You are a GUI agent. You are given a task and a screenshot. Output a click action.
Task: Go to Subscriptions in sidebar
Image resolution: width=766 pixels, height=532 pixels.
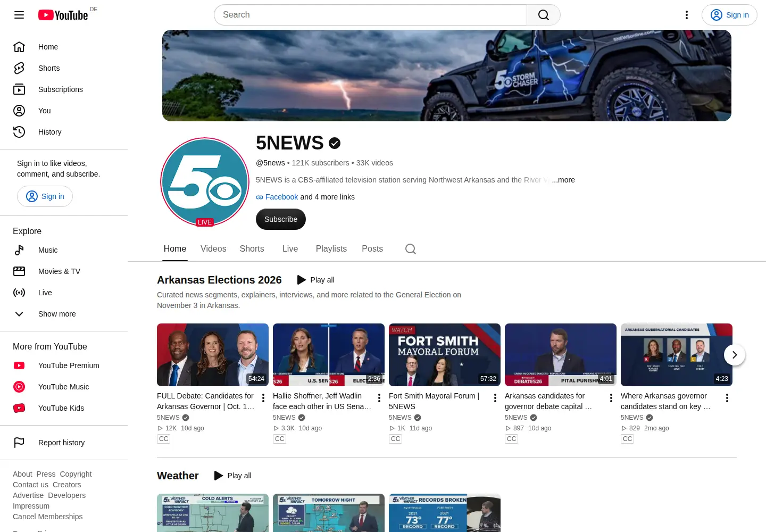(64, 89)
